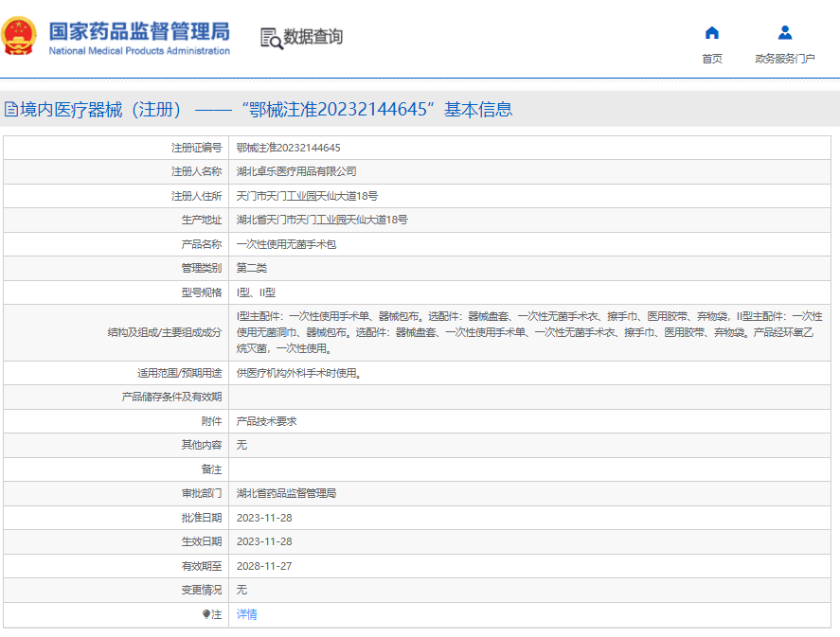Click the 其他内容 row label

click(202, 445)
